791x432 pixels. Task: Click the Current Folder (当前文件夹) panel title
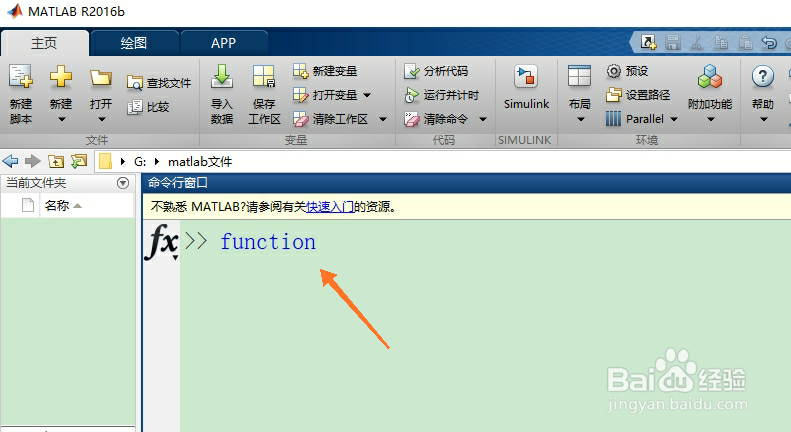36,183
